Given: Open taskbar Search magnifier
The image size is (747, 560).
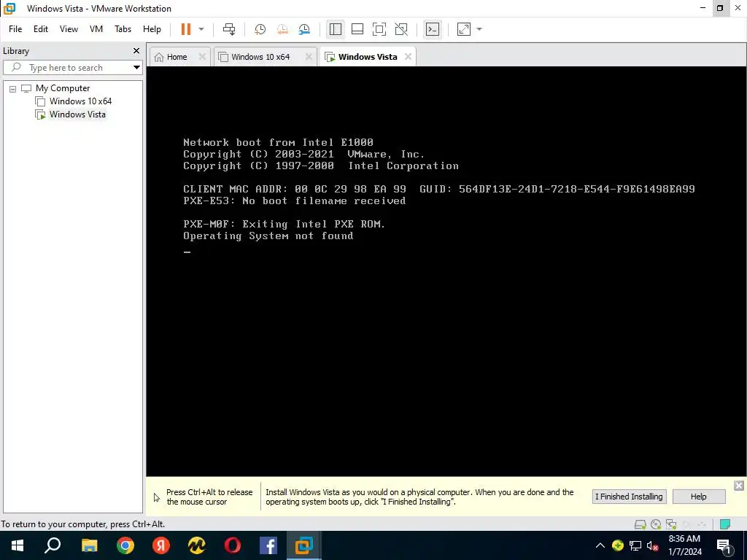Looking at the screenshot, I should tap(53, 545).
